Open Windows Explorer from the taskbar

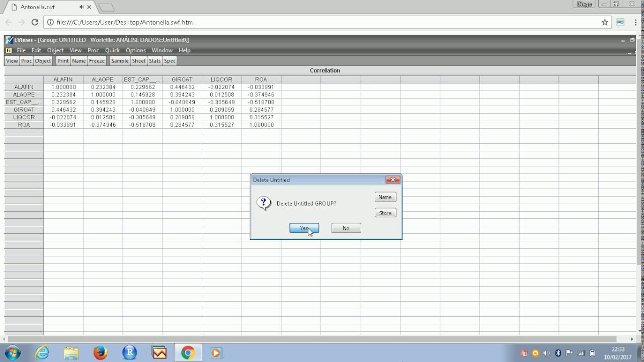(71, 353)
